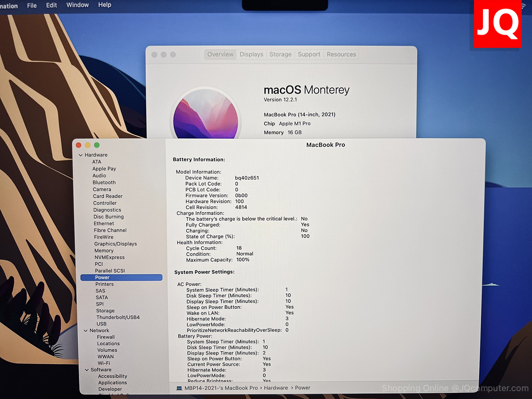Select Diagnostics in the sidebar
The image size is (532, 399).
point(107,210)
